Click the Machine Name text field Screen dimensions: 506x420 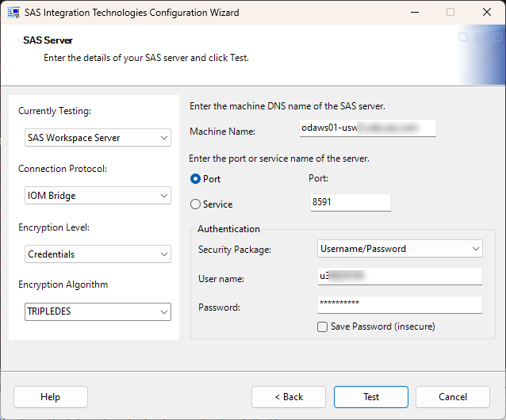click(368, 128)
